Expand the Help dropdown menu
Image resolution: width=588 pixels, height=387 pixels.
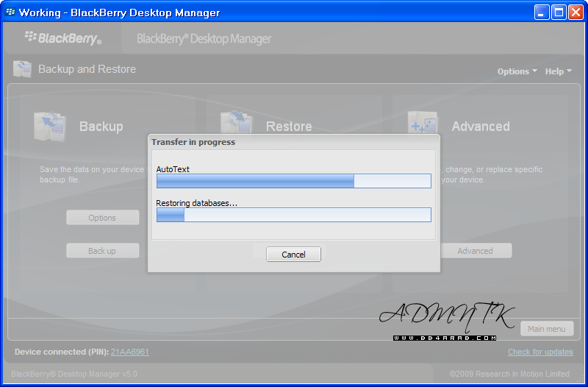[558, 71]
